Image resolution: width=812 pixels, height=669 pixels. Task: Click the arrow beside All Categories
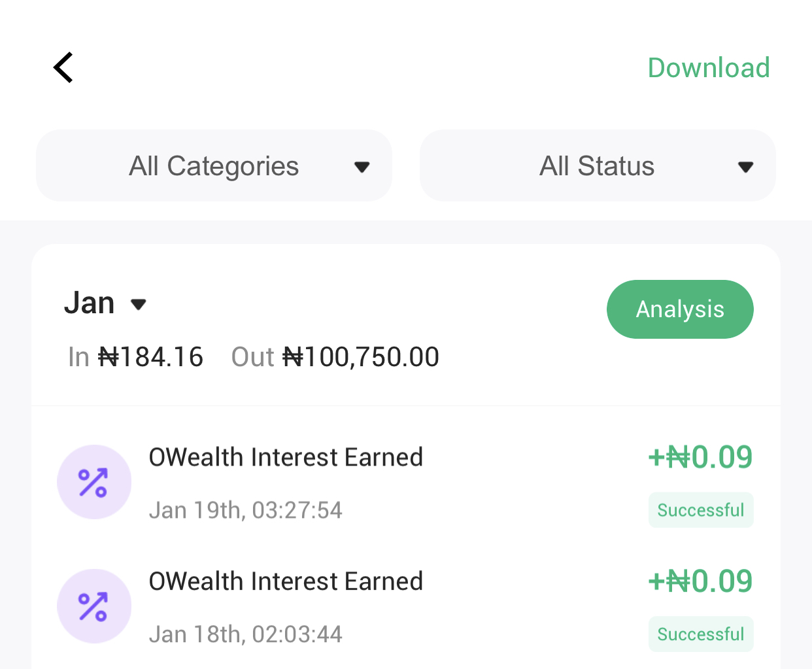pyautogui.click(x=362, y=167)
